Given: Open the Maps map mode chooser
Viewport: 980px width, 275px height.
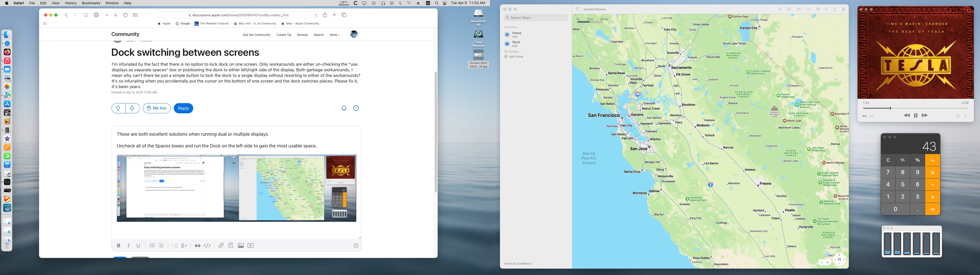Looking at the screenshot, I should 789,9.
